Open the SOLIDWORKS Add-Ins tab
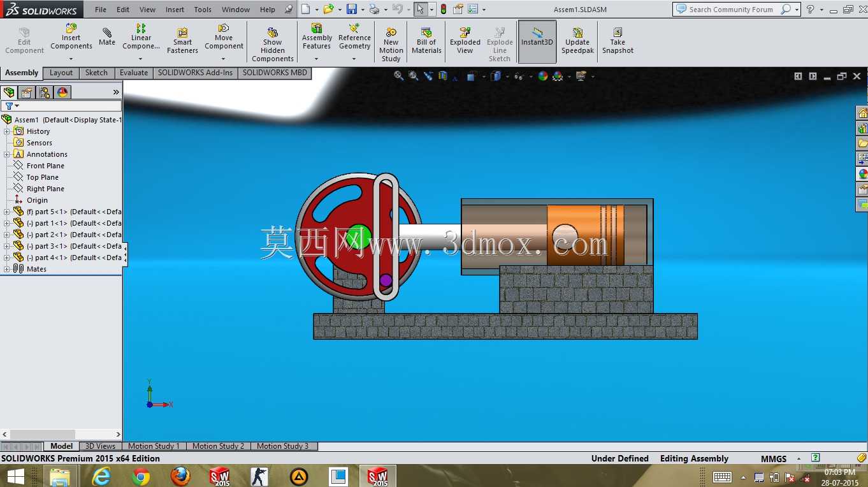This screenshot has height=487, width=868. (x=195, y=73)
